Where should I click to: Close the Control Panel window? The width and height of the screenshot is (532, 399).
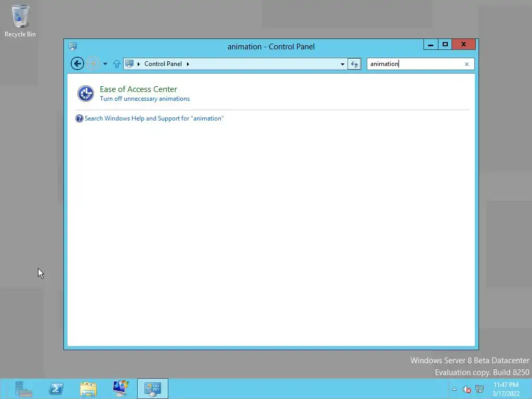pos(464,45)
